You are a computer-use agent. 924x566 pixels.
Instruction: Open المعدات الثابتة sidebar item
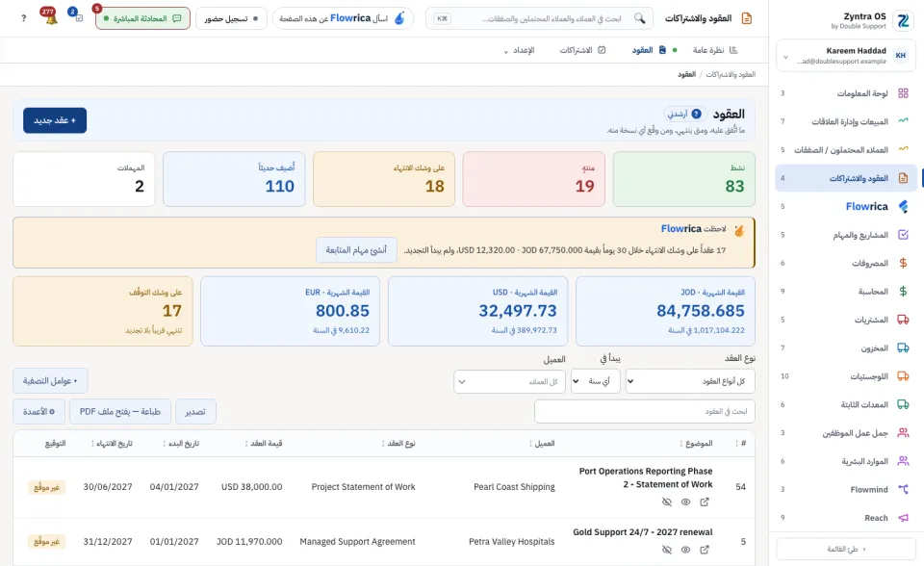tap(846, 404)
